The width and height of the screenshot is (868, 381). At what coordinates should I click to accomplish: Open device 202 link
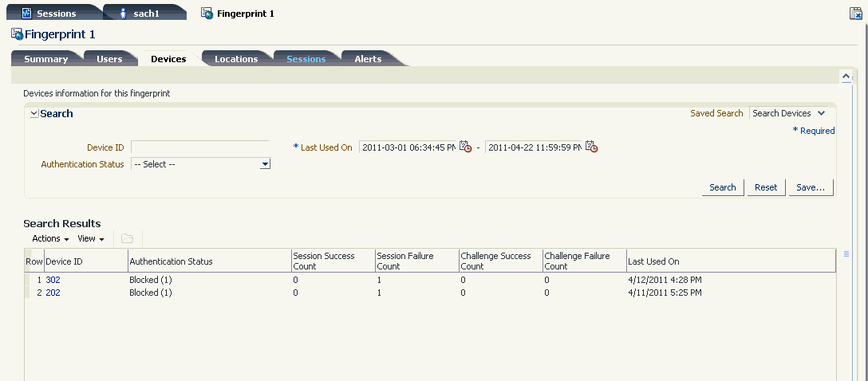pos(53,293)
